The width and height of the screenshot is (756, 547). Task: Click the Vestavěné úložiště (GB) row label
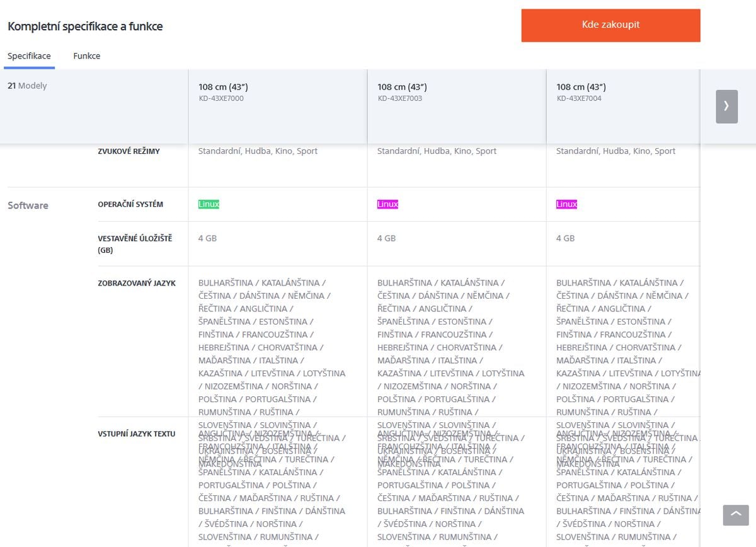[135, 245]
